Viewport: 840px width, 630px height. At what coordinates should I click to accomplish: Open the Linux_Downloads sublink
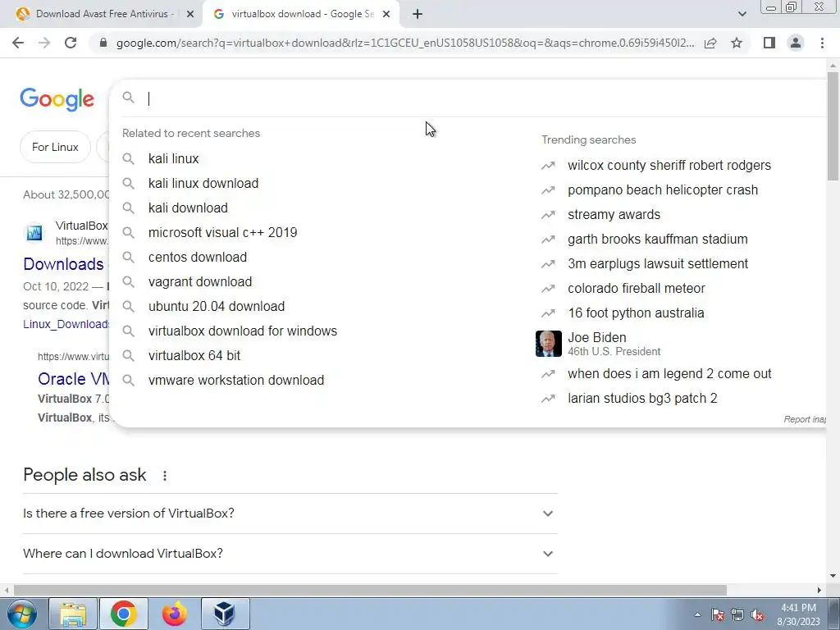66,324
